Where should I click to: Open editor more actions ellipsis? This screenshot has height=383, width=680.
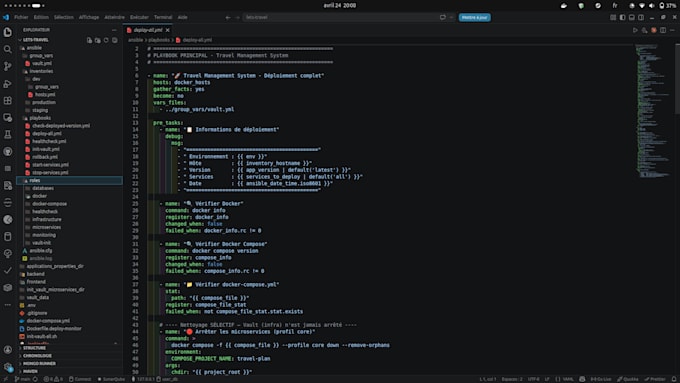point(672,30)
